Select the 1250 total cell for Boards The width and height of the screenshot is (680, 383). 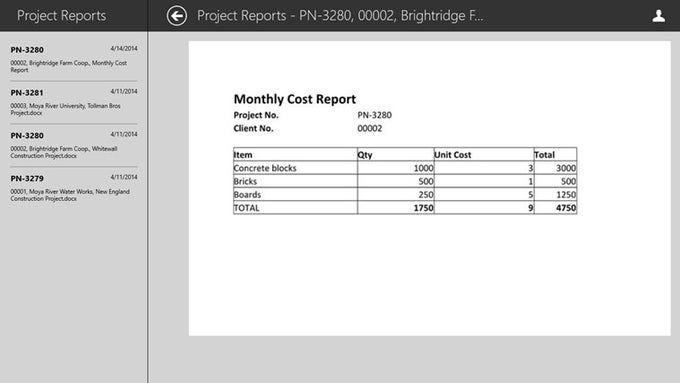point(556,194)
